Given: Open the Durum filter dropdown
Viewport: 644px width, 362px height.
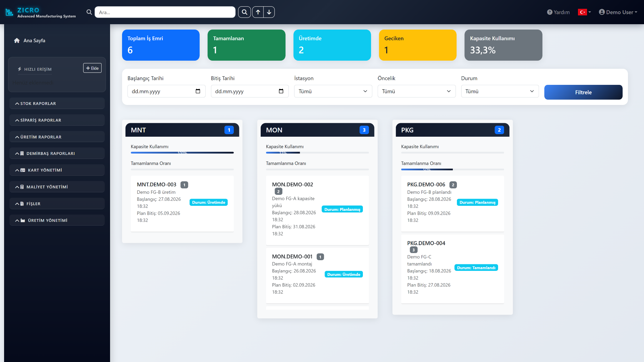Looking at the screenshot, I should [x=500, y=91].
